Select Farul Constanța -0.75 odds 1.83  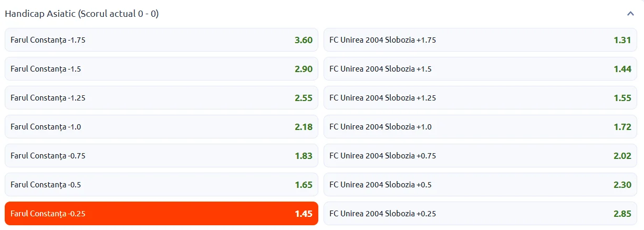(x=161, y=155)
